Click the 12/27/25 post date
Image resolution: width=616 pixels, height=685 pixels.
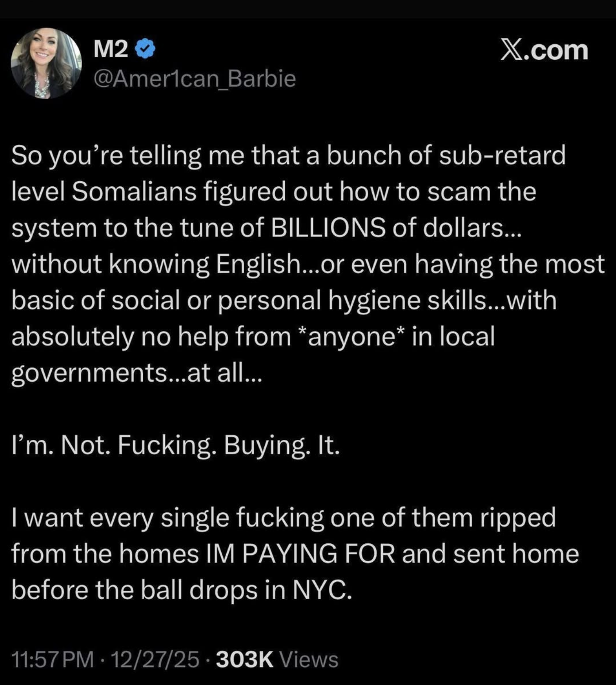155,659
